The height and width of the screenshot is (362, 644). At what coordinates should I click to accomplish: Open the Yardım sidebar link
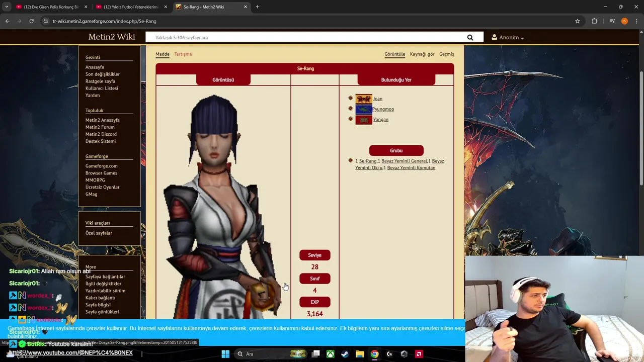point(93,95)
